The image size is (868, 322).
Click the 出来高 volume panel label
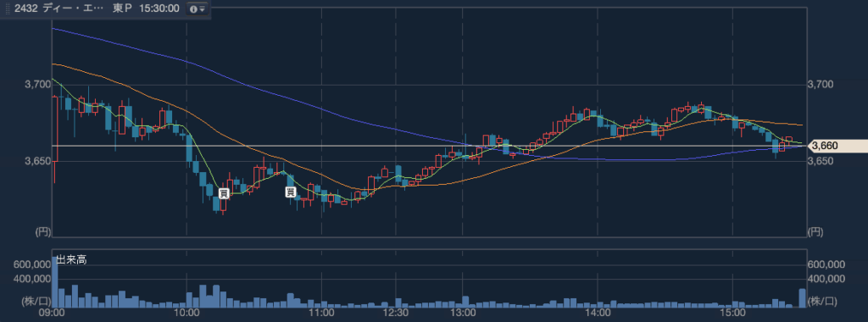coord(71,259)
